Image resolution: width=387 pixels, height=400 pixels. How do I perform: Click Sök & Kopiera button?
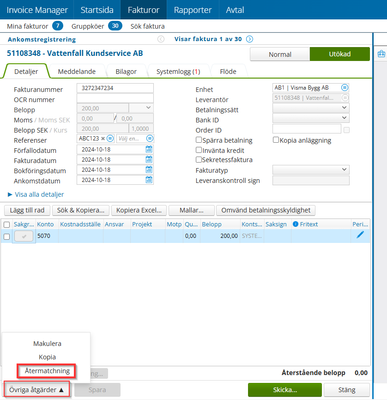tap(80, 210)
